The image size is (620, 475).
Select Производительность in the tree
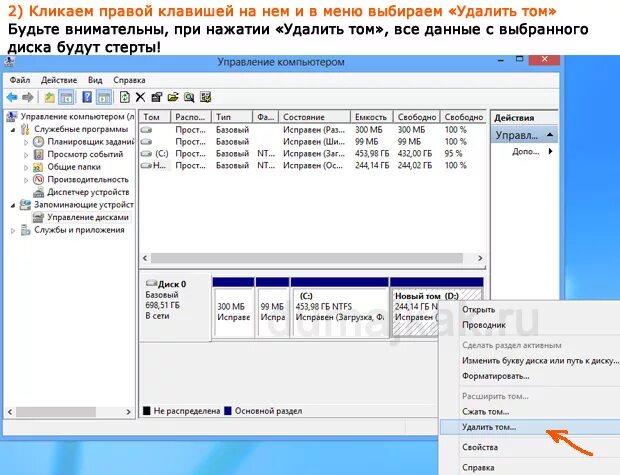click(88, 180)
